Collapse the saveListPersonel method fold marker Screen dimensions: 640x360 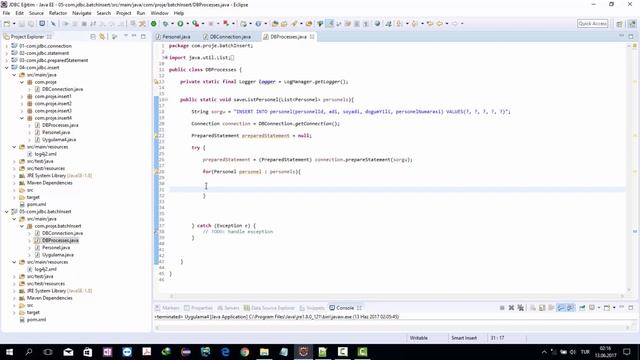(166, 100)
